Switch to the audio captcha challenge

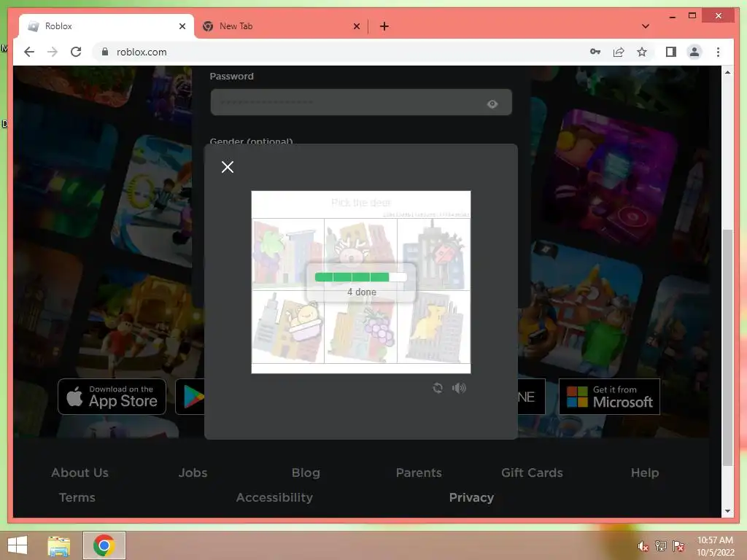click(x=459, y=388)
